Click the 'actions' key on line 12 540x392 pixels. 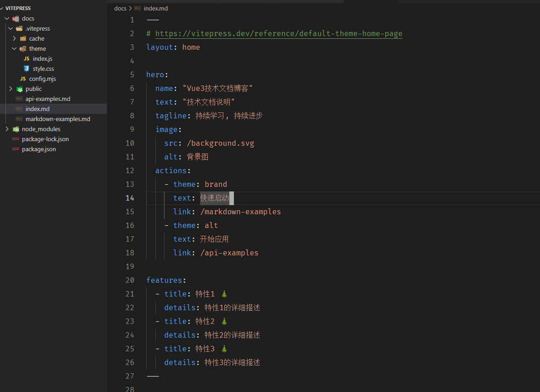[x=171, y=170]
